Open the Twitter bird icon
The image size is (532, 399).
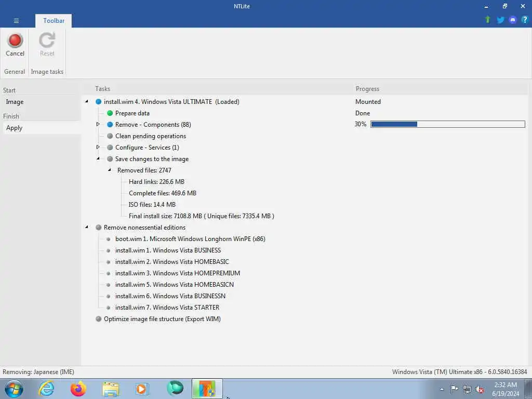pyautogui.click(x=500, y=20)
